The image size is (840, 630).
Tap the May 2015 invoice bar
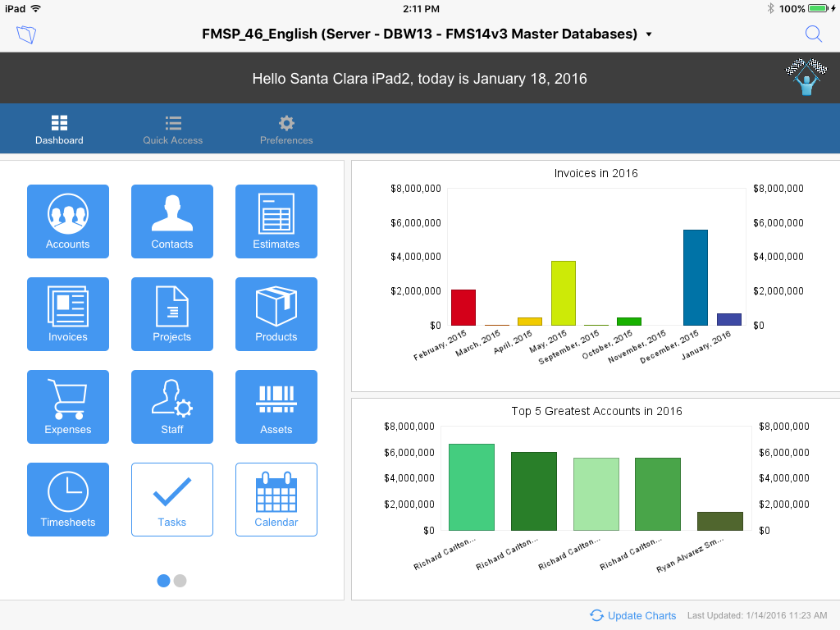(x=564, y=293)
